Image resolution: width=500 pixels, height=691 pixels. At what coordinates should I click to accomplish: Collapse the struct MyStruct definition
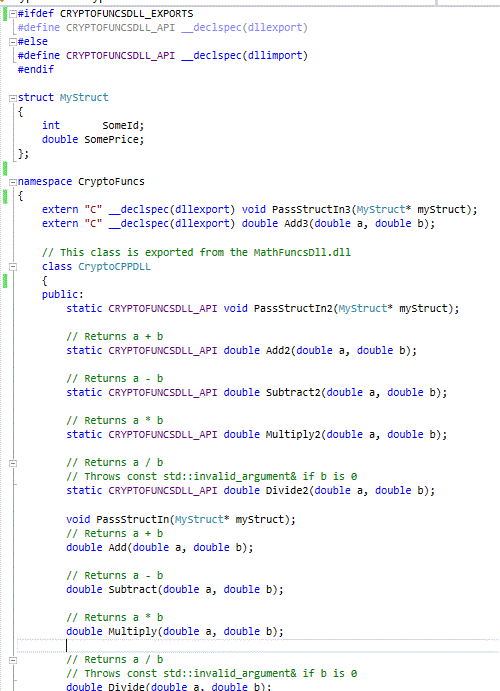13,98
